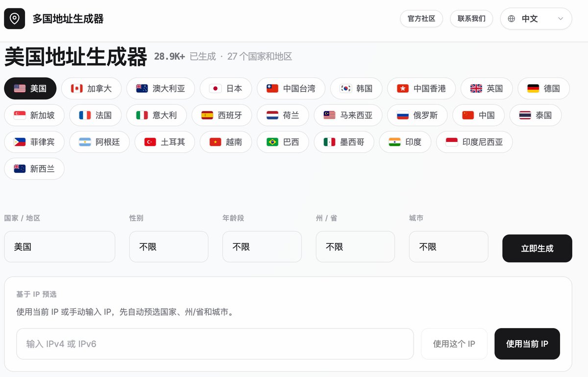This screenshot has width=588, height=377.
Task: Click the 28.9K+ generated count text
Action: pos(170,57)
